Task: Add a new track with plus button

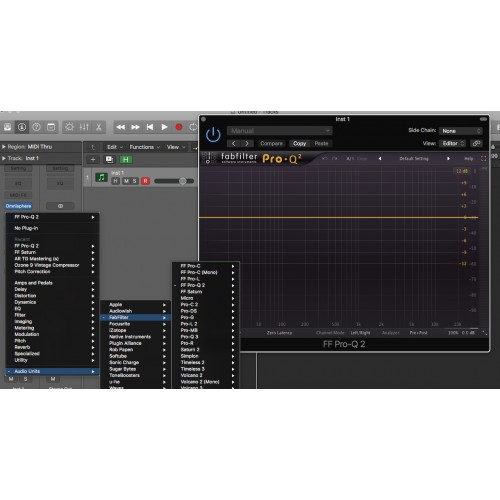Action: (93, 160)
